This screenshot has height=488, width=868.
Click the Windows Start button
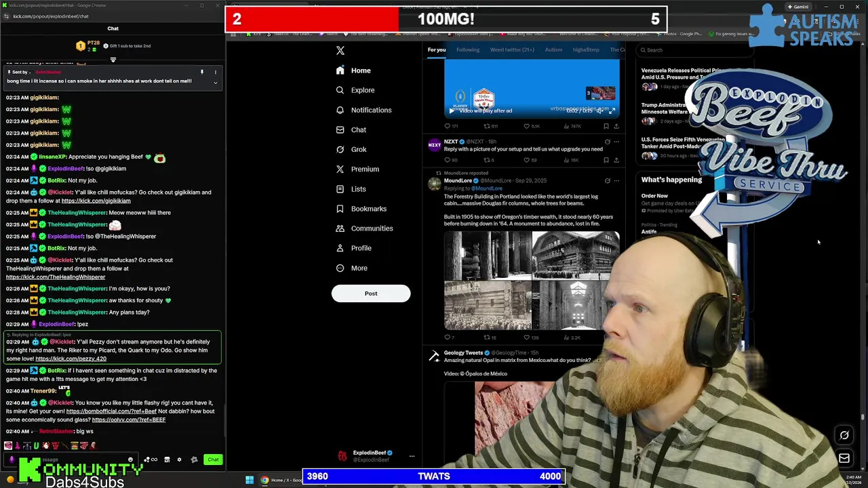(250, 480)
